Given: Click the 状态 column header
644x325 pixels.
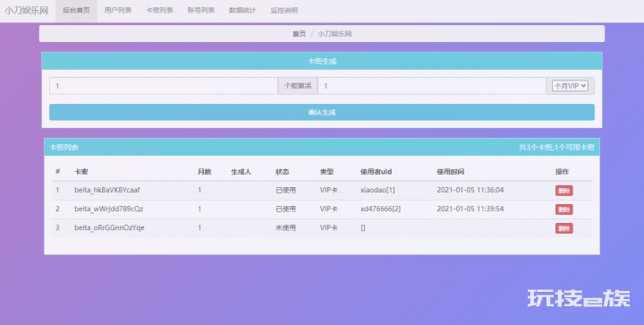Looking at the screenshot, I should (x=282, y=172).
